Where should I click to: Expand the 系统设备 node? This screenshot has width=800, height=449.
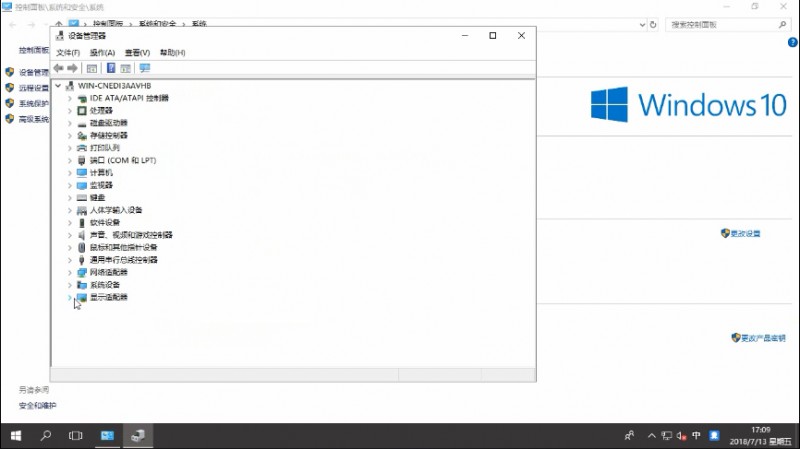(70, 285)
